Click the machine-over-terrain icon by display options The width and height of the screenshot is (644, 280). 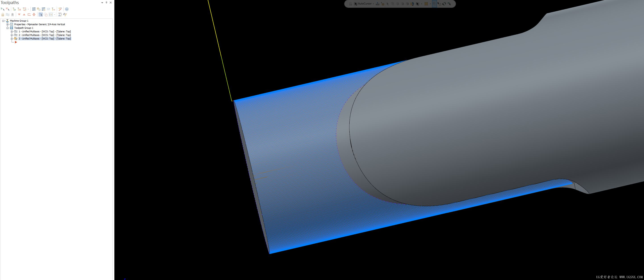(x=60, y=15)
